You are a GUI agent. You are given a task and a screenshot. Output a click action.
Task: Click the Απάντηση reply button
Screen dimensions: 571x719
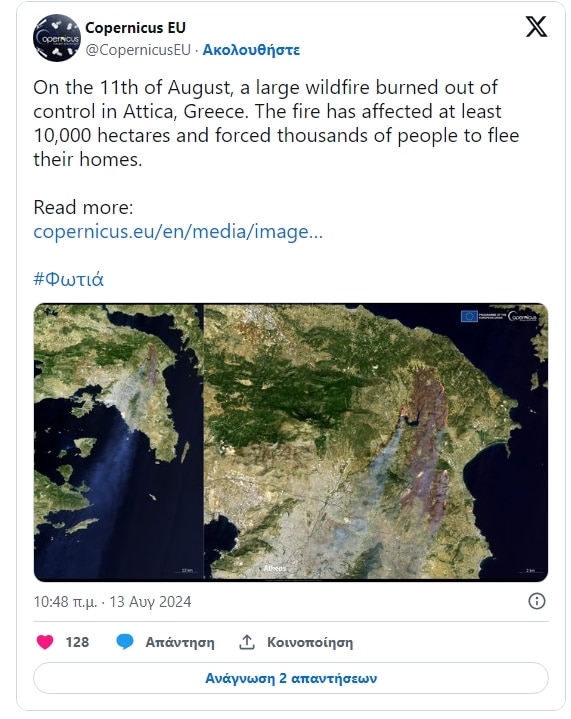pyautogui.click(x=180, y=642)
